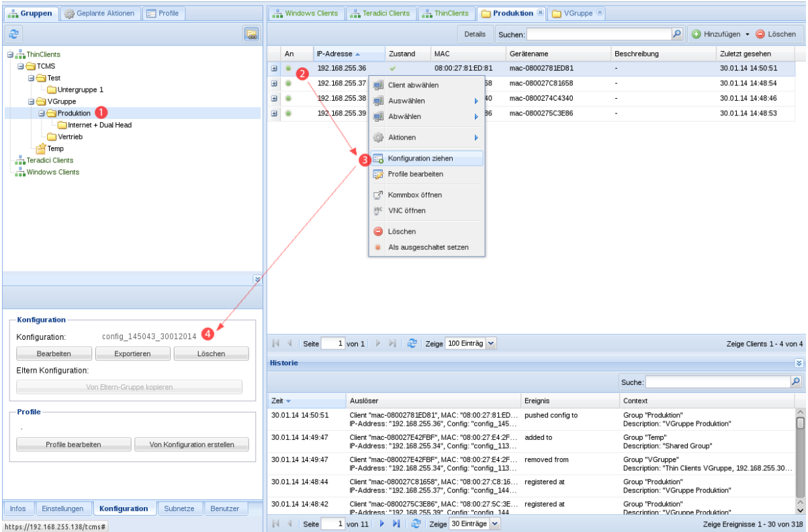This screenshot has height=532, width=808.
Task: Click the Suchen input field above the clients table
Action: pyautogui.click(x=599, y=34)
